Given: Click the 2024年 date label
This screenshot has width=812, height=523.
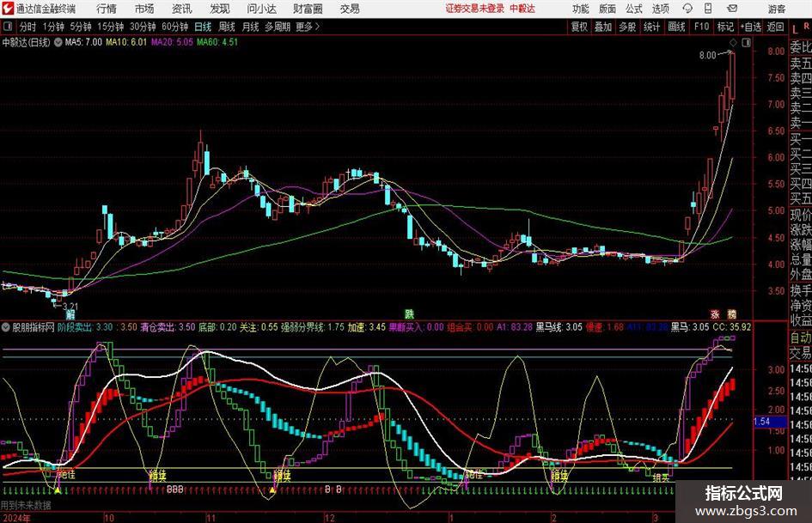Looking at the screenshot, I should 16,518.
